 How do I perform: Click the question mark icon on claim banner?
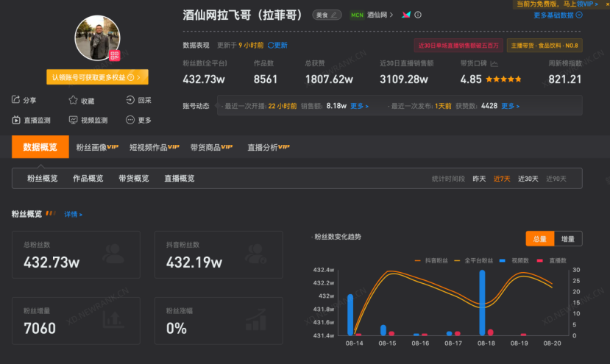131,77
